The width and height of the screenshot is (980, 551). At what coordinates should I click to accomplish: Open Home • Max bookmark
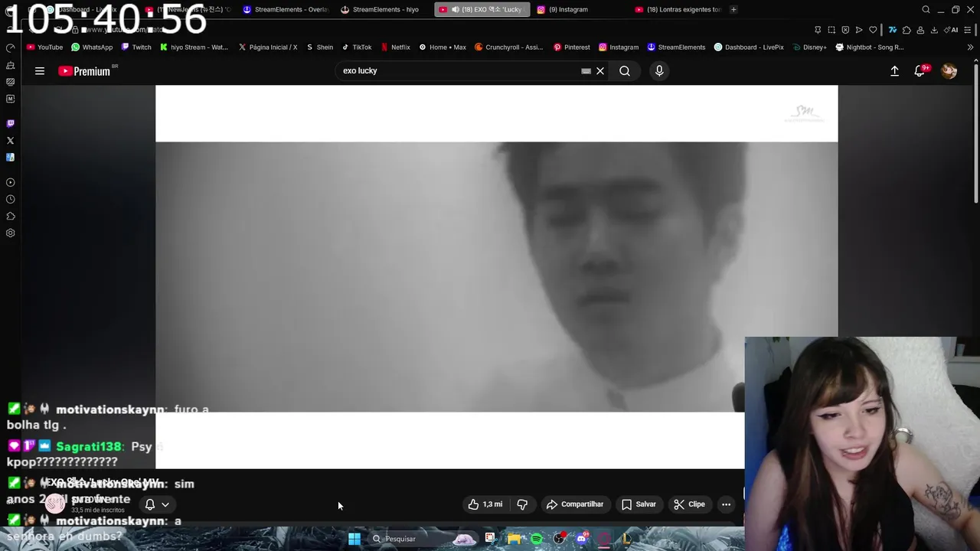(x=443, y=47)
